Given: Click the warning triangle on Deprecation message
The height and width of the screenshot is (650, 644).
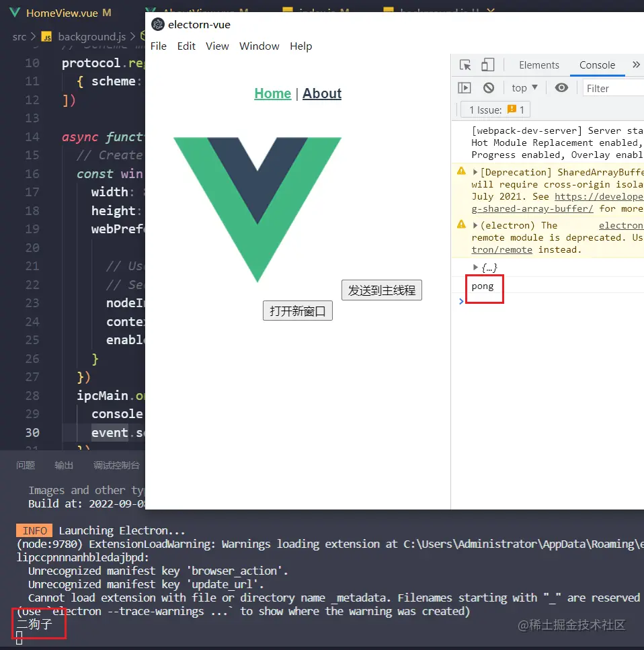Looking at the screenshot, I should pos(462,171).
